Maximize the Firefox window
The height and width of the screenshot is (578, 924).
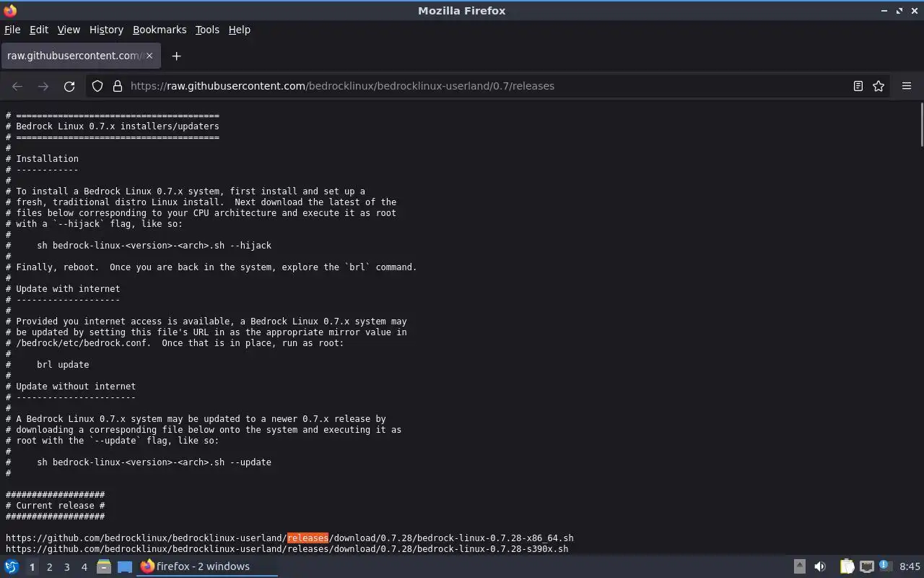coord(899,11)
